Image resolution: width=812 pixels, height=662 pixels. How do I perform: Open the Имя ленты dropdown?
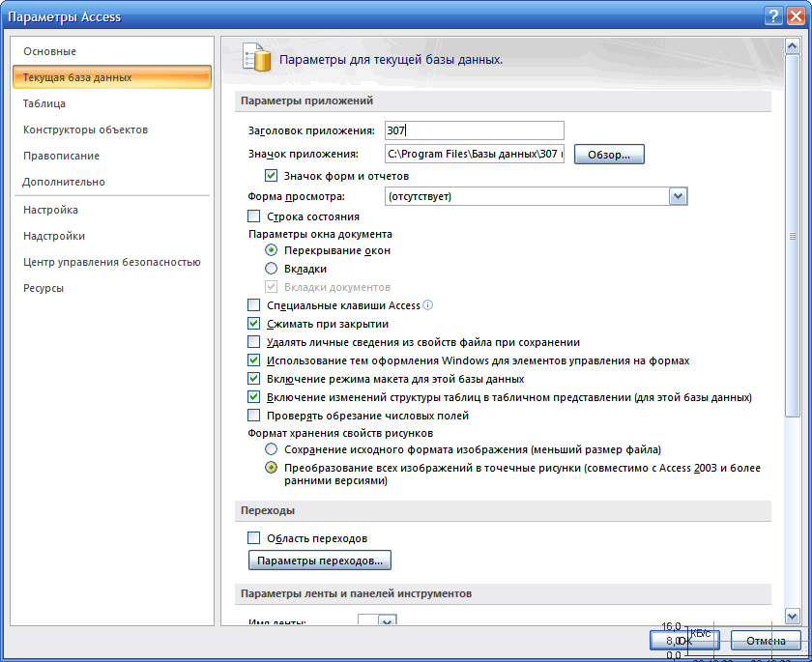387,620
